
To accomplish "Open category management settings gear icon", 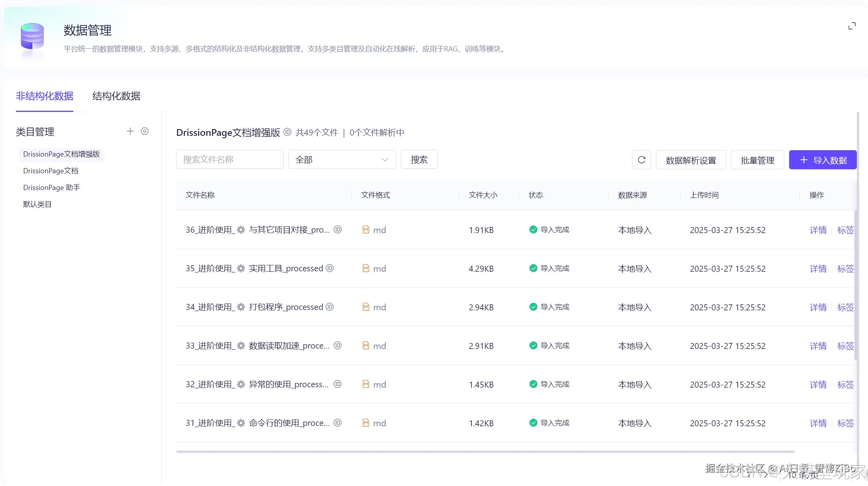I will (144, 131).
